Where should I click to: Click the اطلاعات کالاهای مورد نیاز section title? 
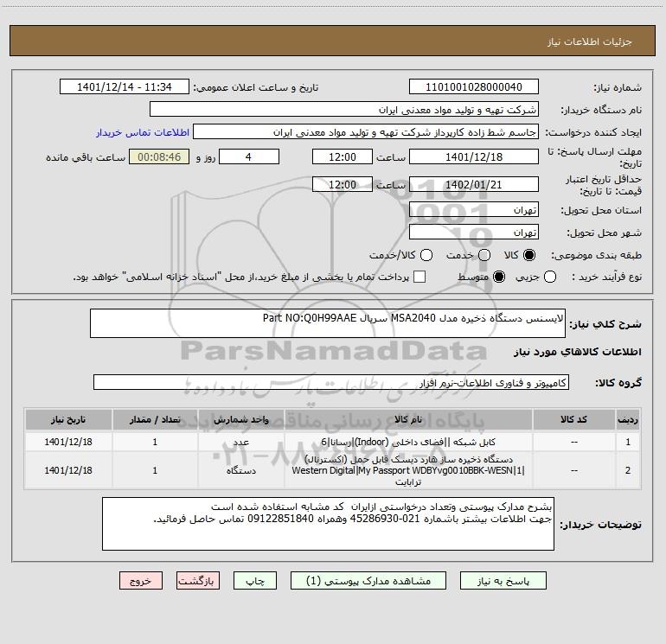click(x=578, y=352)
